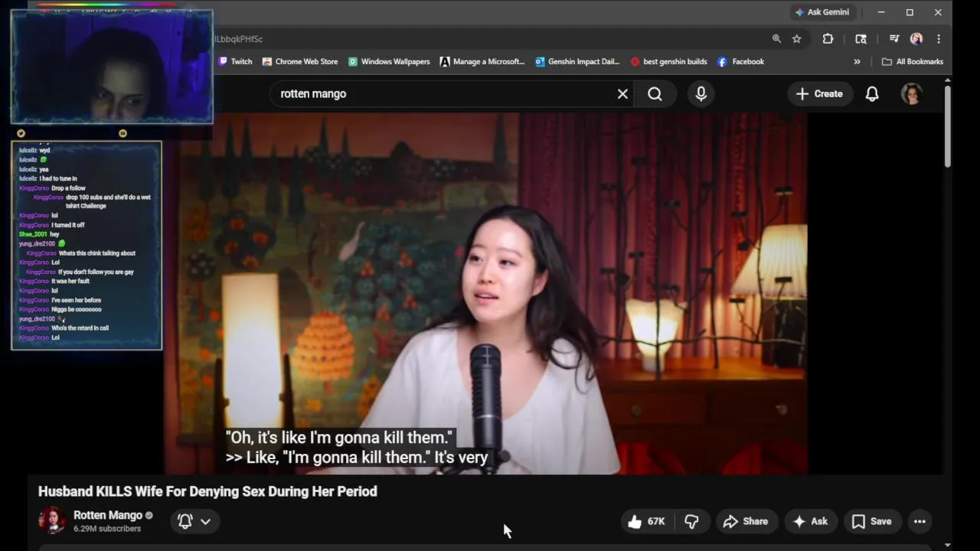Click the YouTube search magnifier button
This screenshot has width=980, height=551.
(655, 94)
